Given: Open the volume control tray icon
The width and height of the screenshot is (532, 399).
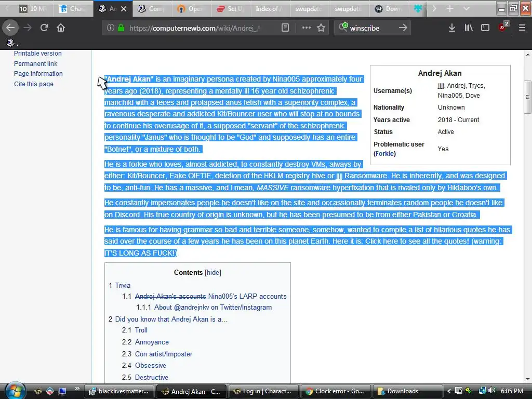Looking at the screenshot, I should tap(492, 391).
